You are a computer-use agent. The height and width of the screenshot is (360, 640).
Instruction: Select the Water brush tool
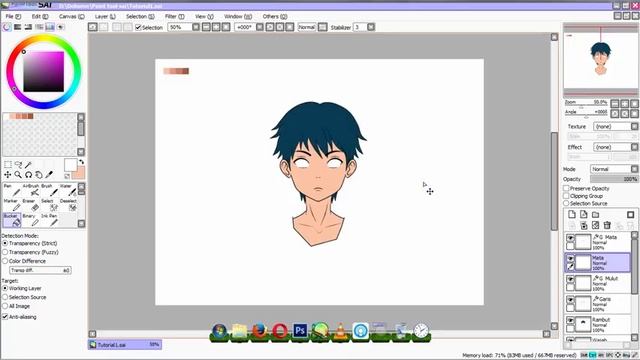click(68, 190)
